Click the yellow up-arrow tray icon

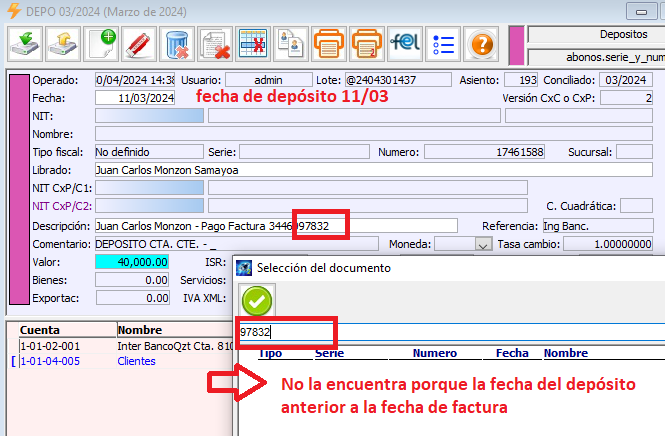coord(64,45)
